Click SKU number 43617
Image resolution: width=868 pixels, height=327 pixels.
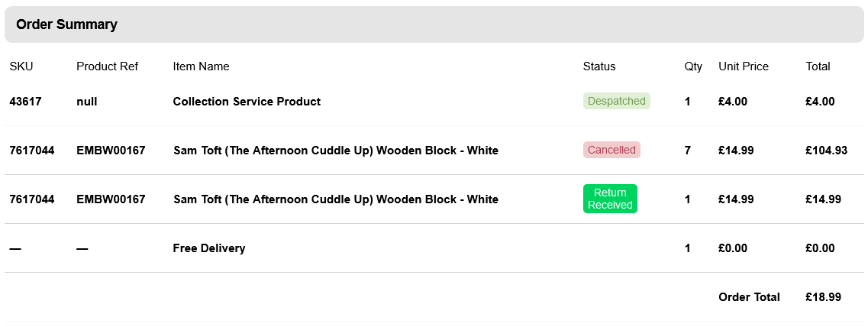click(x=25, y=102)
